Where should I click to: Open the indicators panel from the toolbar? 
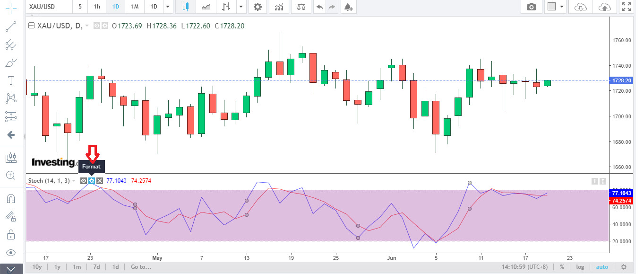coord(279,7)
